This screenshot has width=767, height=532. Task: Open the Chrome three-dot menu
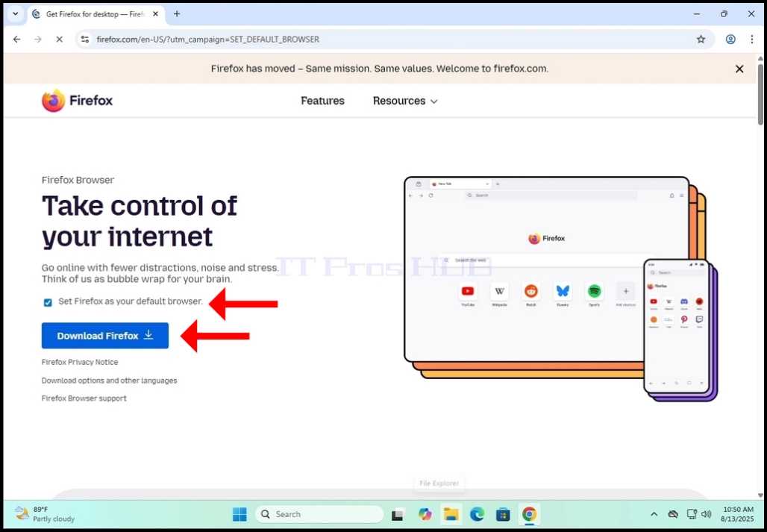pos(752,39)
